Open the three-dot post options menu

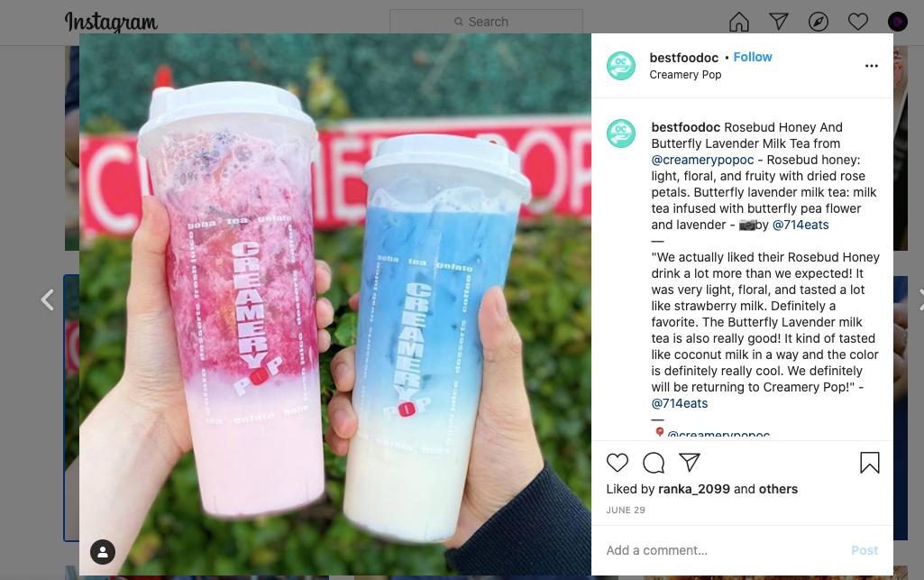click(871, 66)
